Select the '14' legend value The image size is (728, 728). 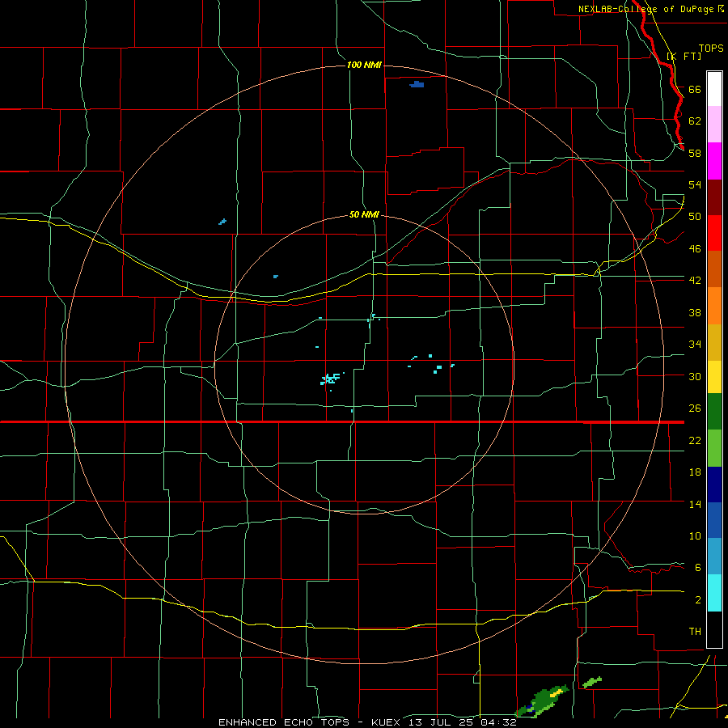tap(695, 504)
